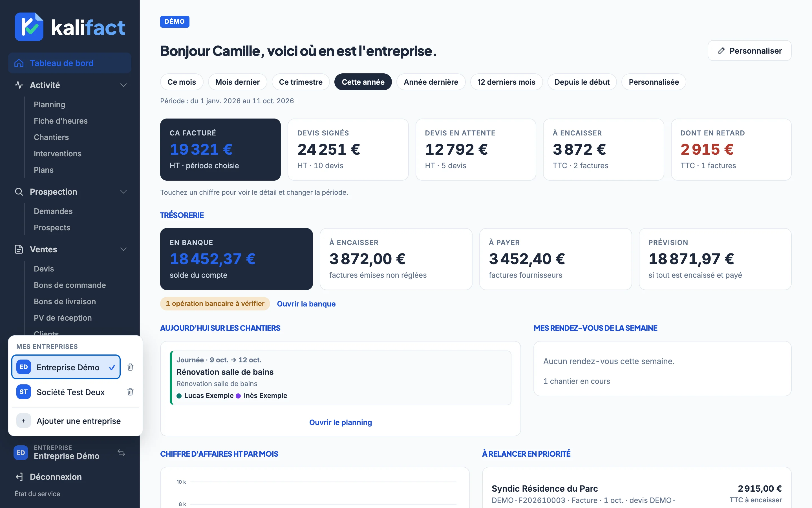Click the Ouvrir la banque link

pyautogui.click(x=306, y=304)
